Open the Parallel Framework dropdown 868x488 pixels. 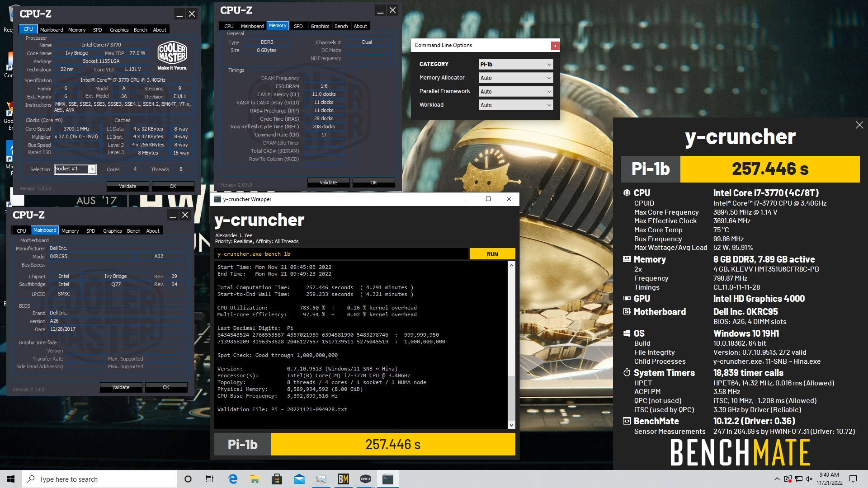pyautogui.click(x=516, y=92)
